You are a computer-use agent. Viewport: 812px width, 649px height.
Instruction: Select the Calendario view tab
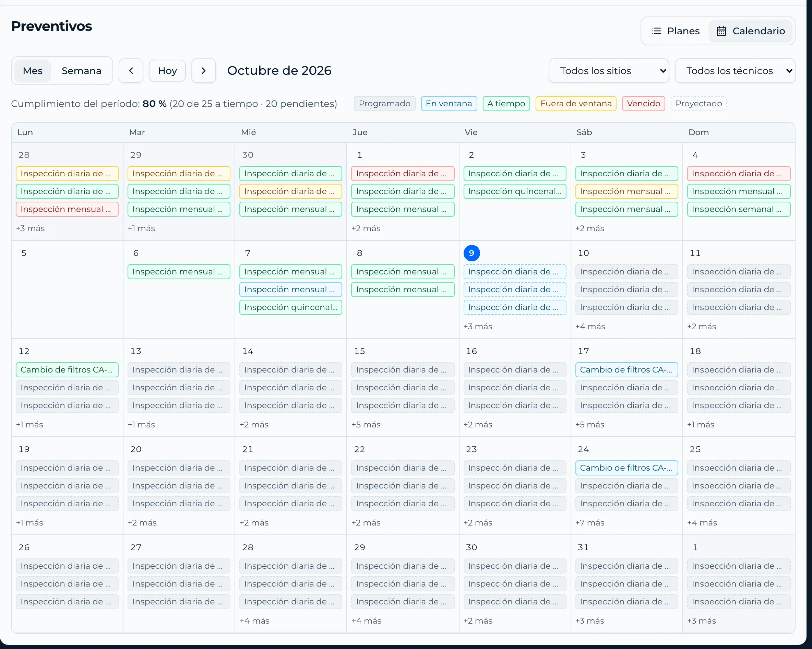(x=750, y=31)
